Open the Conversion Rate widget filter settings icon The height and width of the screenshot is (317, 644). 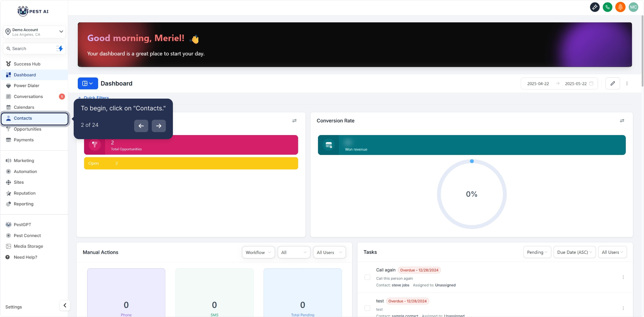622,121
